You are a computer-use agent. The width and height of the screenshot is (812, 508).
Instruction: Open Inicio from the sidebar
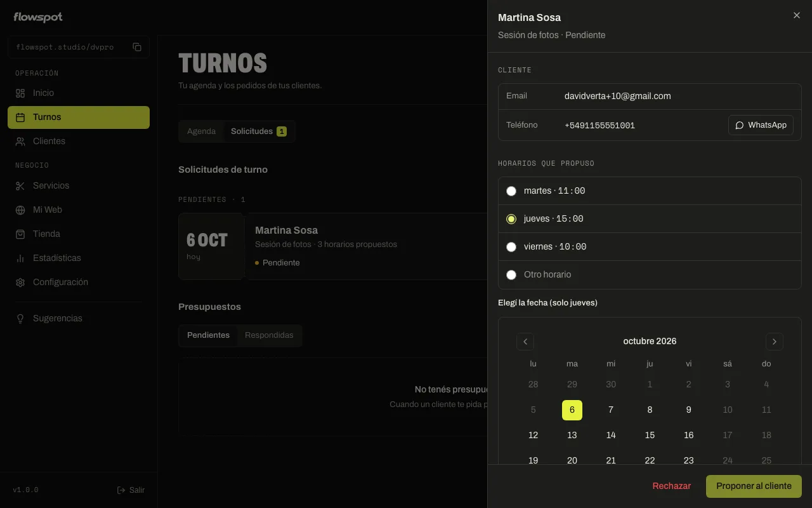(79, 93)
